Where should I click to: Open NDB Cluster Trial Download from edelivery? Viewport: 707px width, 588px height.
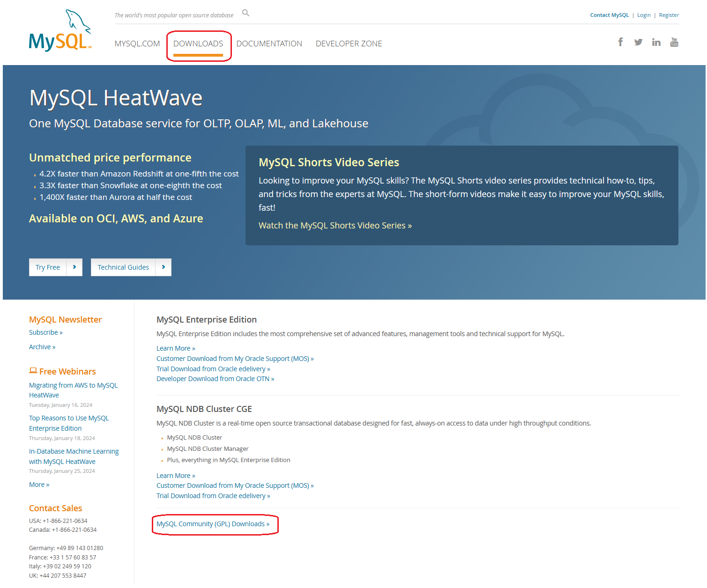point(213,496)
